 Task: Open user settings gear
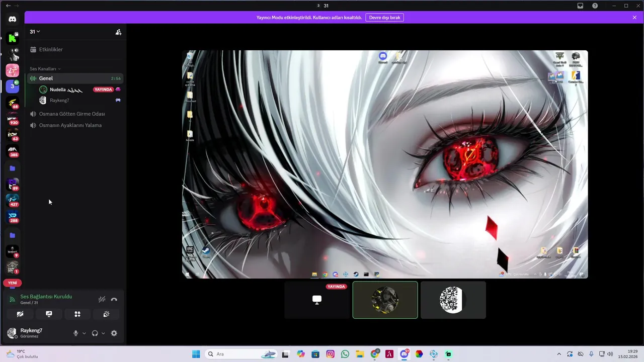click(114, 333)
